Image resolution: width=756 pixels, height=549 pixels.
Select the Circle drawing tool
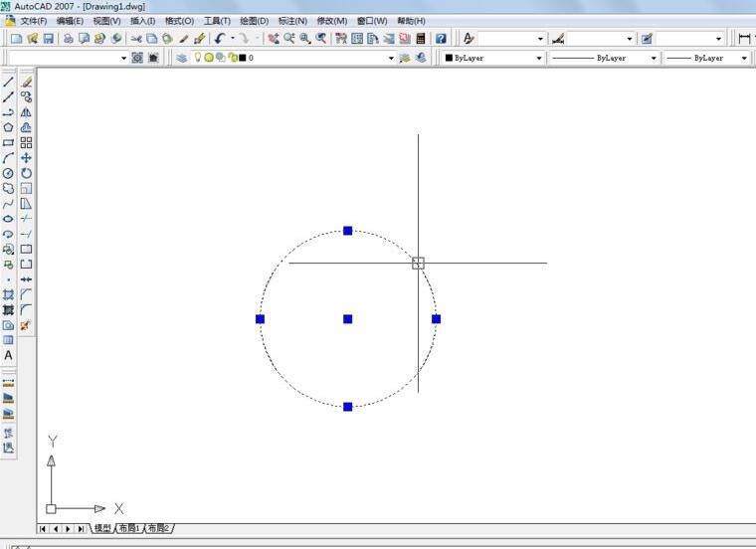tap(8, 173)
